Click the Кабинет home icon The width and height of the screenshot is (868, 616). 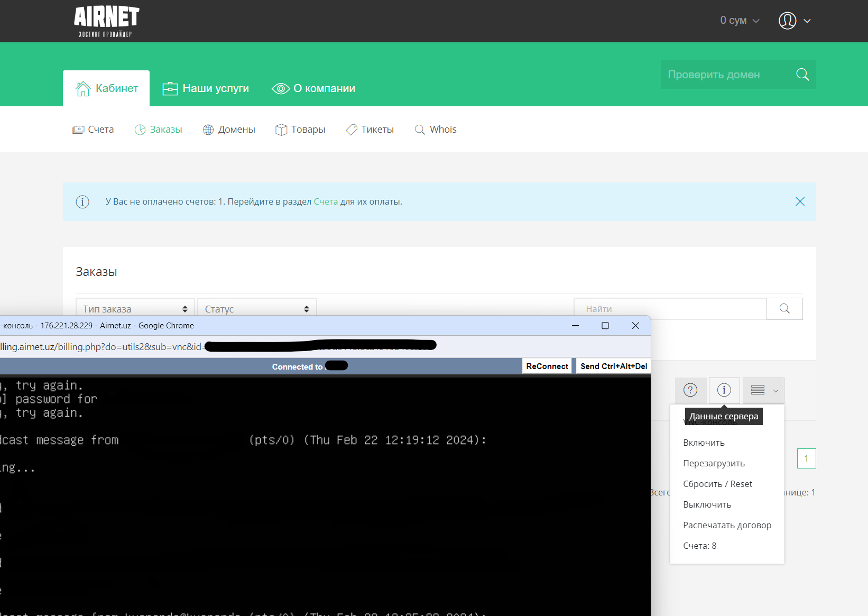point(82,88)
